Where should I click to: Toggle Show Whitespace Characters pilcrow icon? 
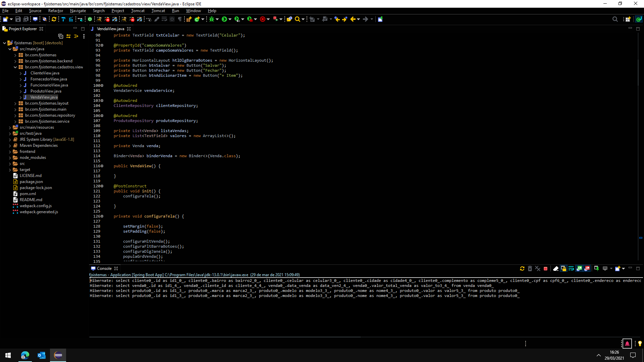pos(180,19)
